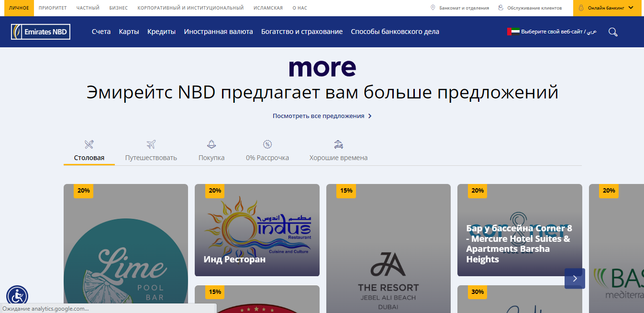Open the Lime Pool Bar offer card
The height and width of the screenshot is (313, 644).
[x=126, y=248]
